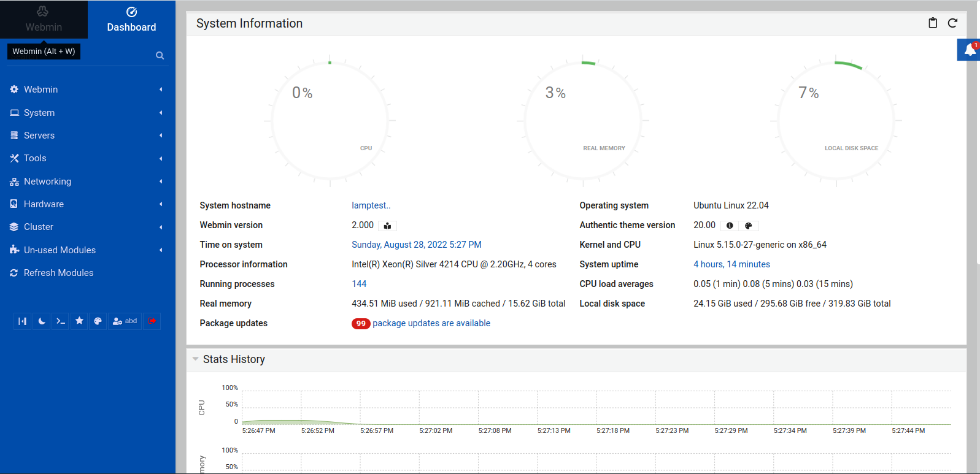Click the Local Disk Space gauge

pos(836,121)
